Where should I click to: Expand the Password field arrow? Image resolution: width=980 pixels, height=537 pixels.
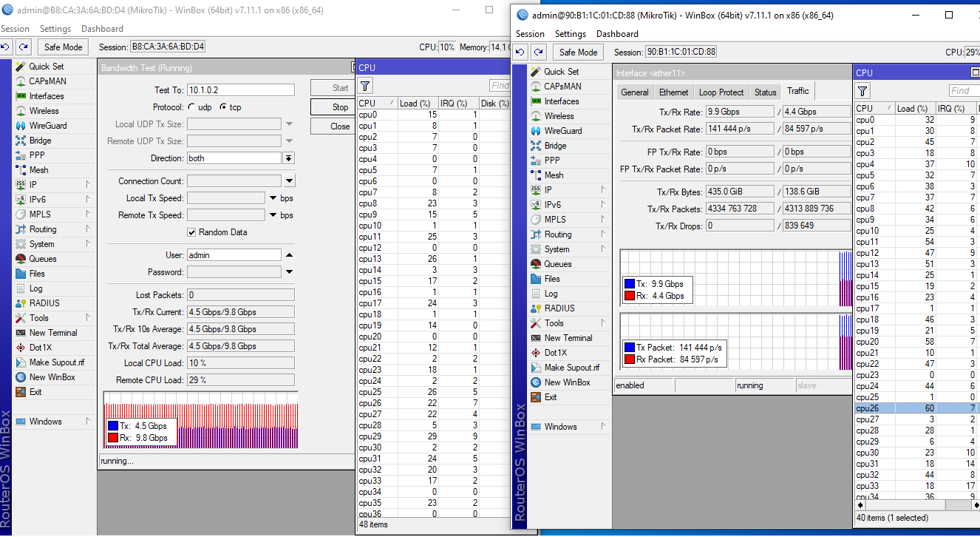(289, 272)
